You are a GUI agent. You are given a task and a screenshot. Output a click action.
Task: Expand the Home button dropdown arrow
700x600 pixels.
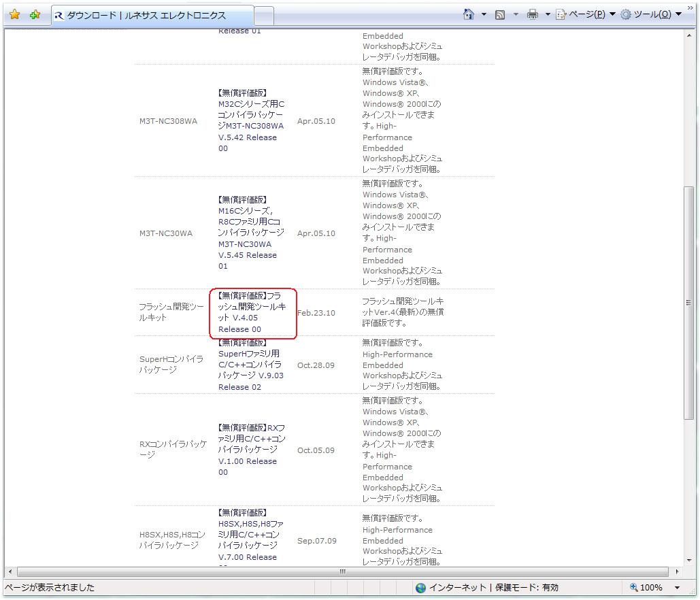pyautogui.click(x=484, y=14)
